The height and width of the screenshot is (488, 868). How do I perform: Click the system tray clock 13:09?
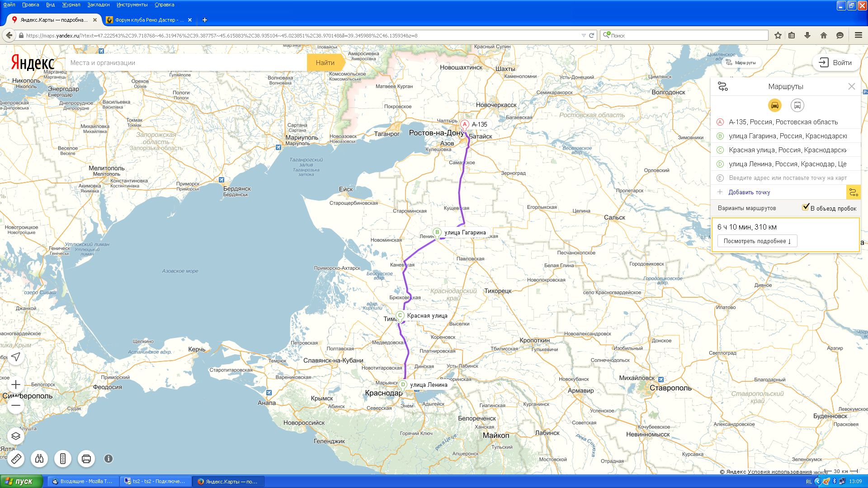855,482
